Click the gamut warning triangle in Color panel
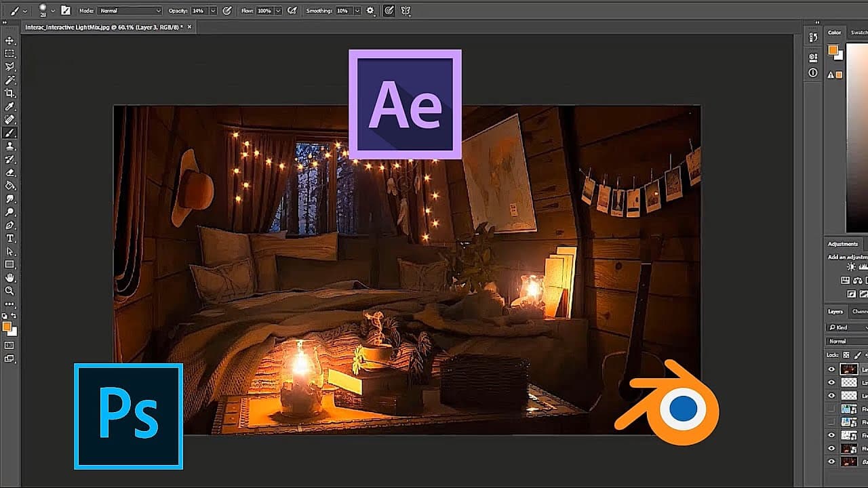This screenshot has height=488, width=868. click(x=831, y=75)
